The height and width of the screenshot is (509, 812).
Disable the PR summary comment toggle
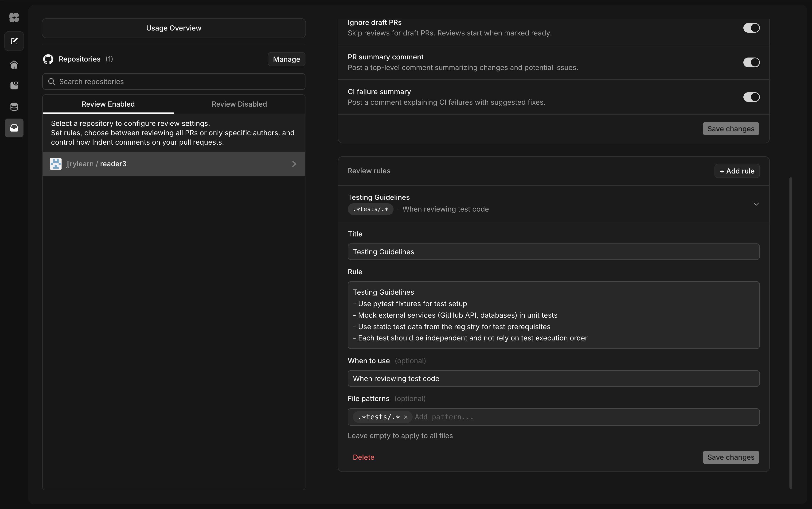coord(751,62)
